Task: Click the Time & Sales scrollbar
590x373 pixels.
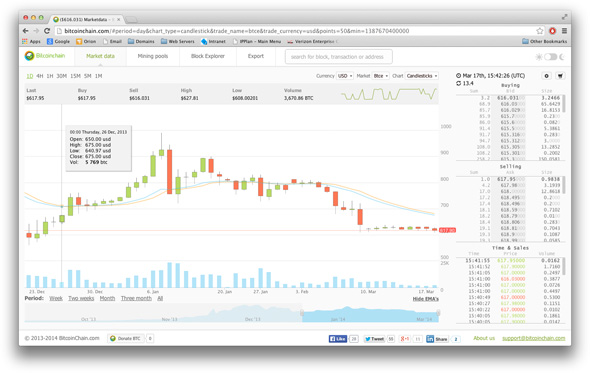Action: (563, 265)
